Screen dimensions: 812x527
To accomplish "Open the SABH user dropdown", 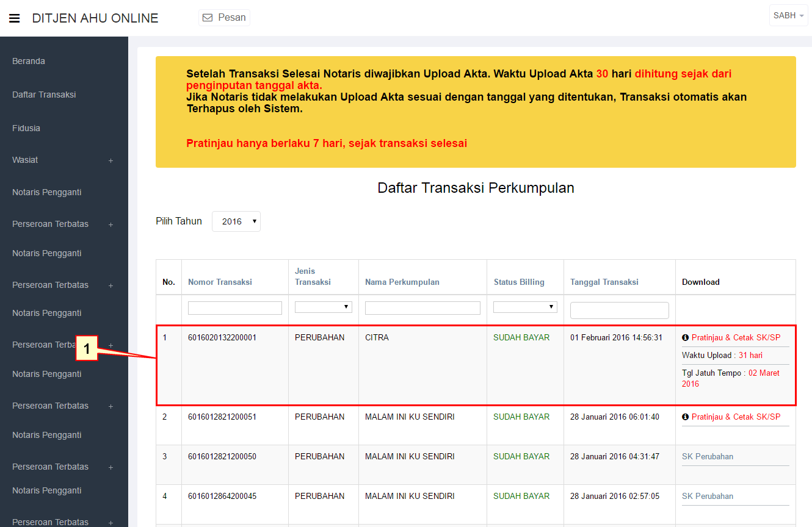I will pyautogui.click(x=788, y=16).
